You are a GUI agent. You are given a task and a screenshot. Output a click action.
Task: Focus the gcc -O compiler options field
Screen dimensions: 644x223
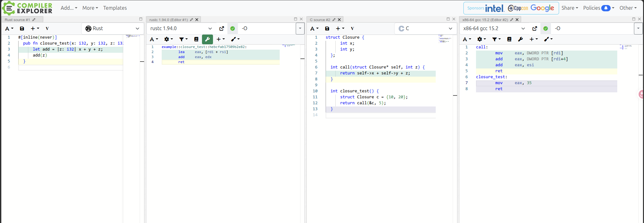click(592, 29)
